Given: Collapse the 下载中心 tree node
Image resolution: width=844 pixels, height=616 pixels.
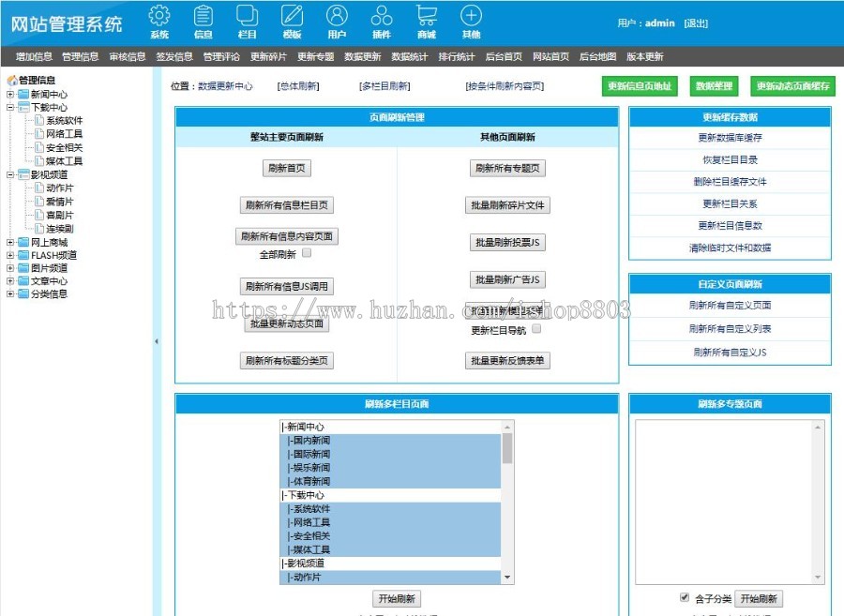Looking at the screenshot, I should [x=10, y=107].
